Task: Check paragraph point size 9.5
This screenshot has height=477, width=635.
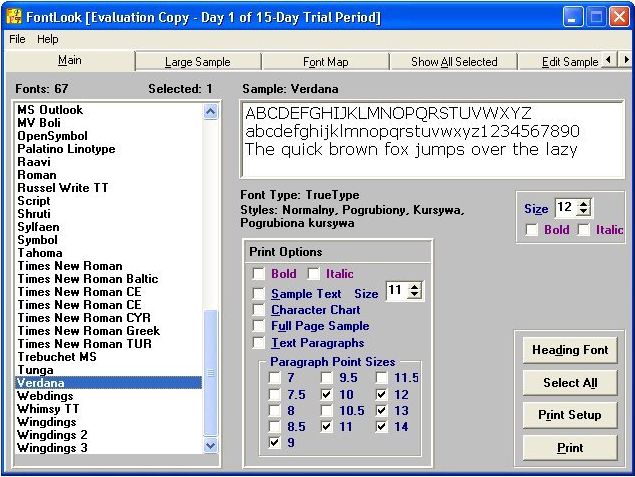Action: (326, 378)
